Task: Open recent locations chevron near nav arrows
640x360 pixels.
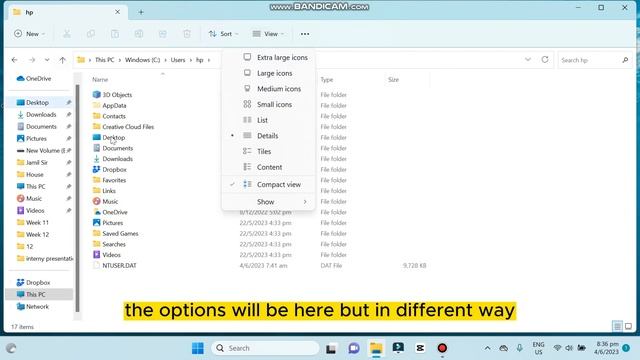Action: pos(47,60)
